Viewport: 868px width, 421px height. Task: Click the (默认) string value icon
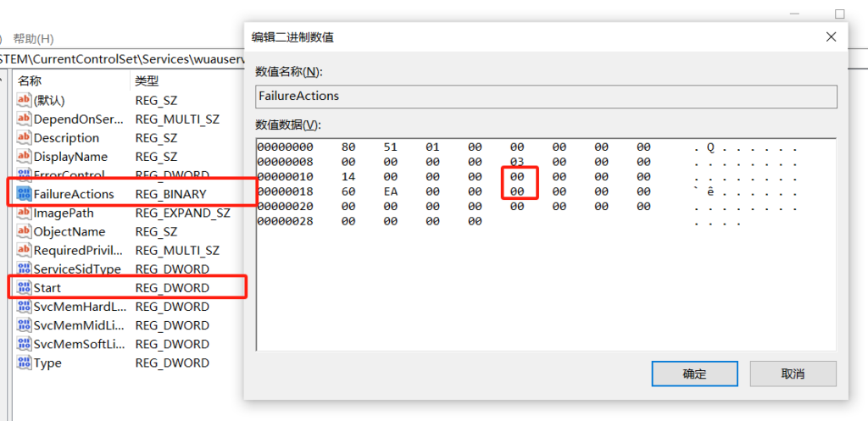point(24,101)
